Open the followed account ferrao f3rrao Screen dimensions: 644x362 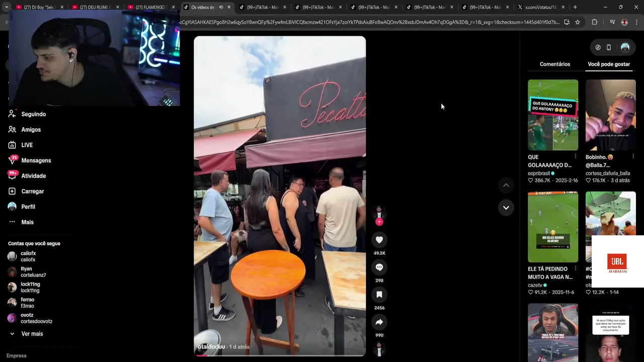(27, 303)
